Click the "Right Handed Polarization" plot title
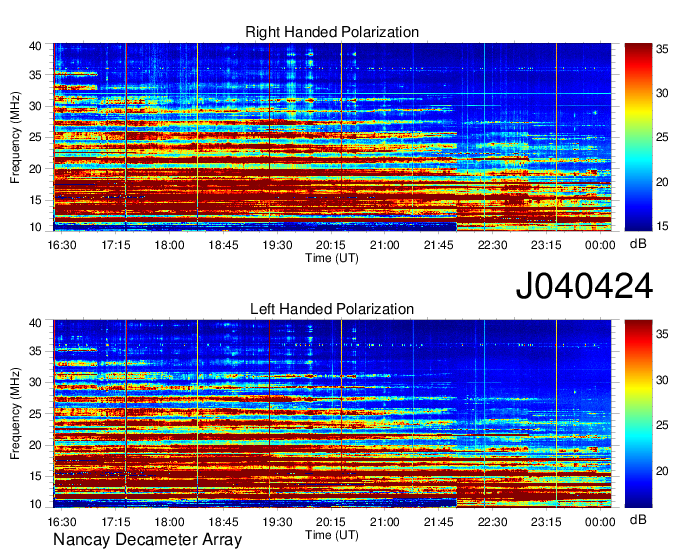680x552 pixels. [332, 32]
